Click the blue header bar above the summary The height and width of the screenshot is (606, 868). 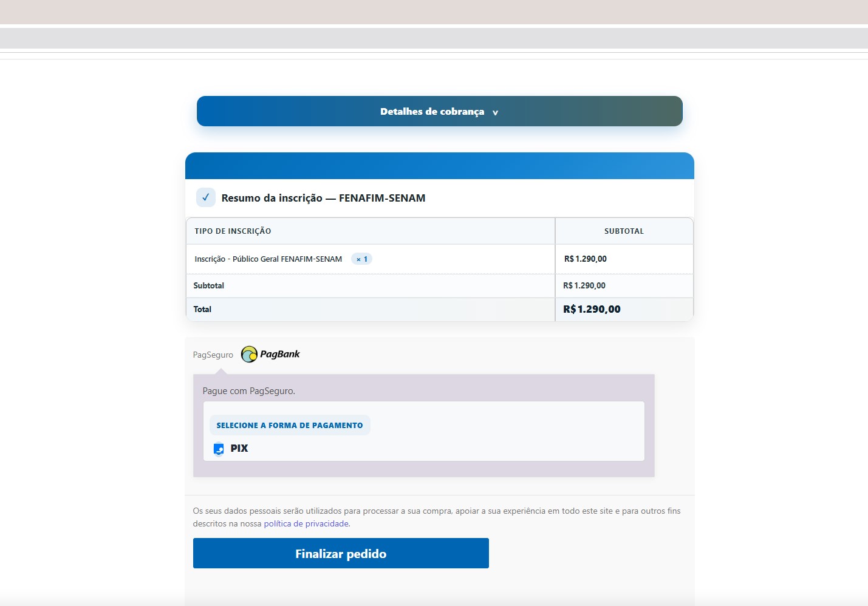pos(439,165)
